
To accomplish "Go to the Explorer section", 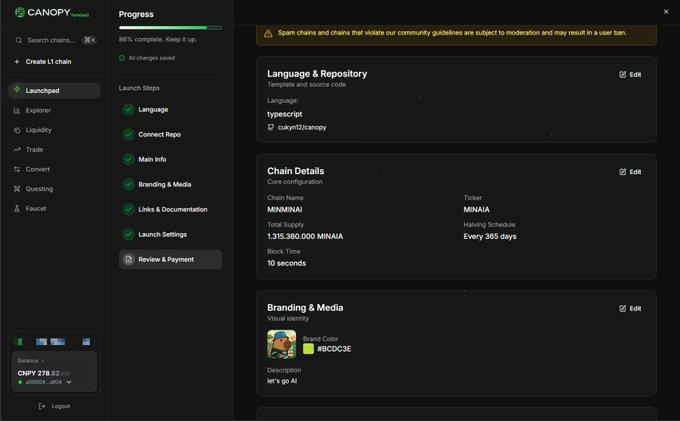I will [54, 111].
